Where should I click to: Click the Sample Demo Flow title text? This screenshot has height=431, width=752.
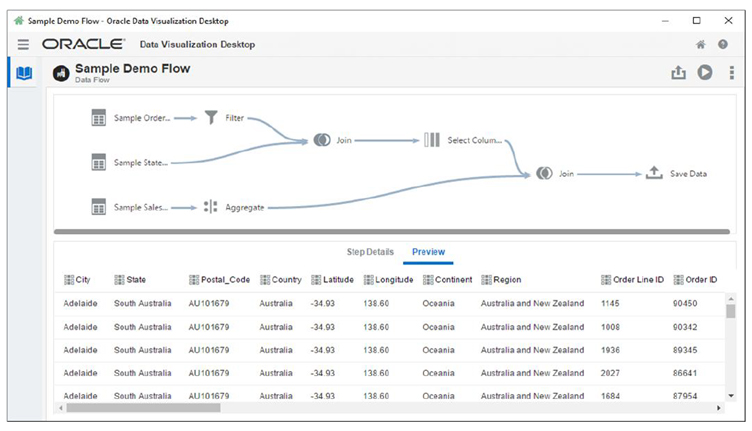pos(132,69)
